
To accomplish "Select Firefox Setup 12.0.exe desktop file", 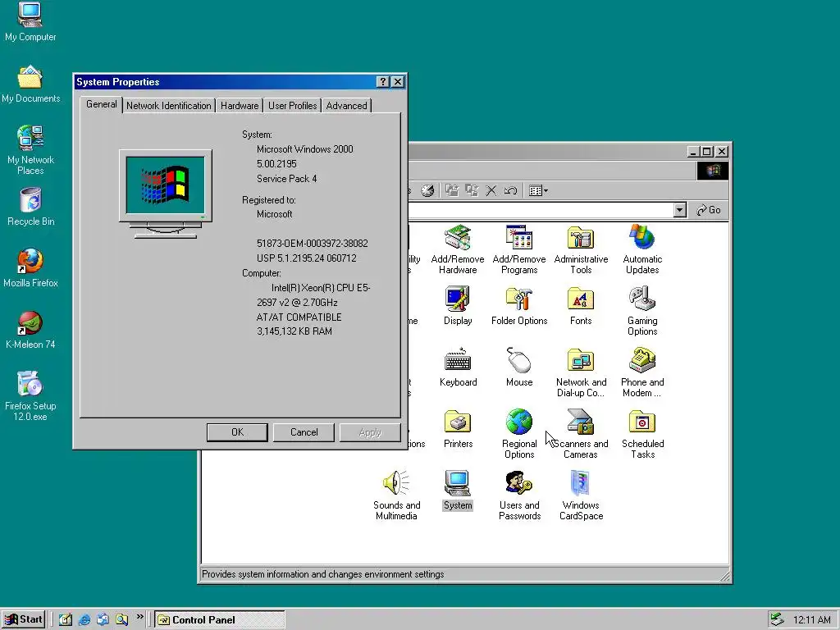I will [x=30, y=396].
